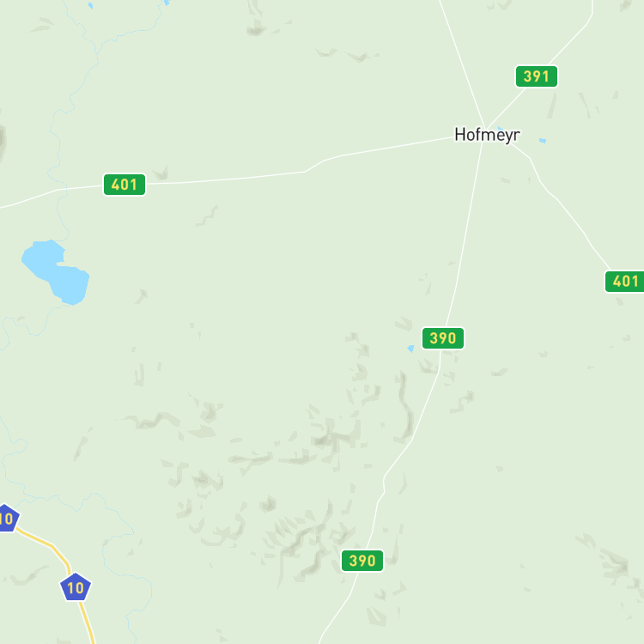Click the small pond east of Hofmeyr
This screenshot has width=644, height=644.
[543, 141]
